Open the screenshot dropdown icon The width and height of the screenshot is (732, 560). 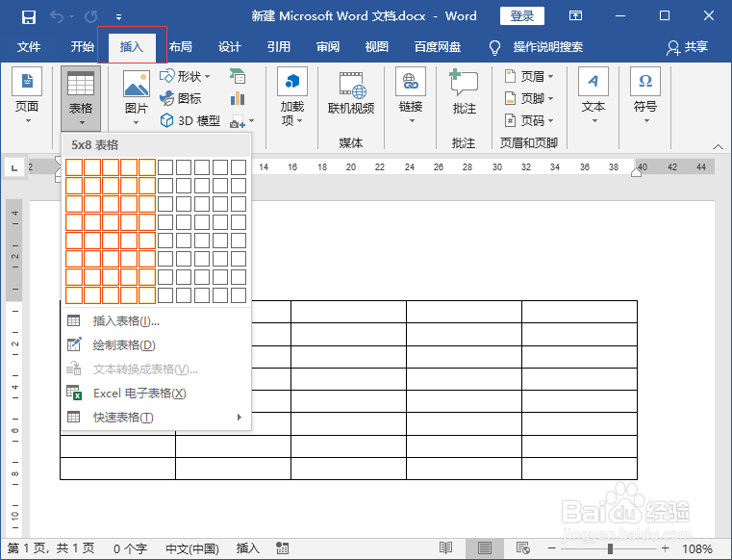click(241, 121)
